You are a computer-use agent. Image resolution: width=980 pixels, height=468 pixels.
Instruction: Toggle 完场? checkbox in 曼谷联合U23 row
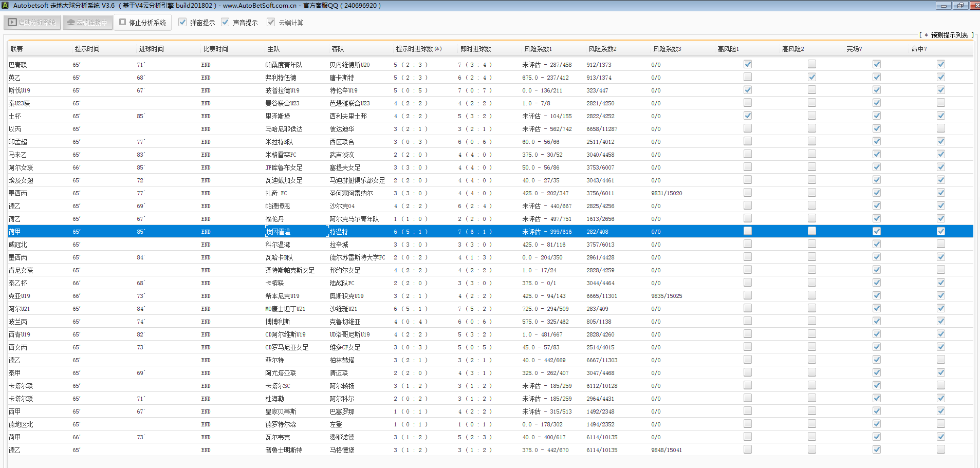[877, 103]
